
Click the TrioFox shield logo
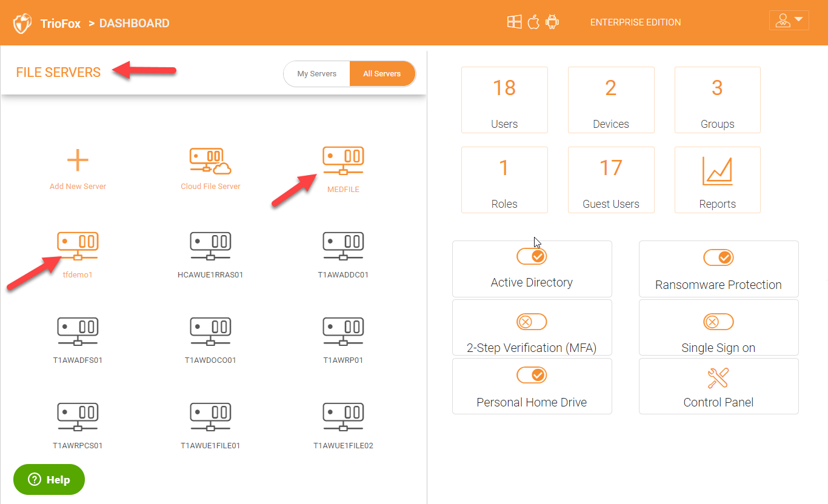click(x=22, y=24)
